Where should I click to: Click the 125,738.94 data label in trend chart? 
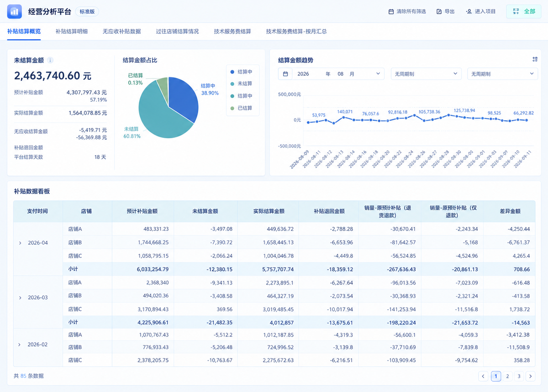pos(464,111)
